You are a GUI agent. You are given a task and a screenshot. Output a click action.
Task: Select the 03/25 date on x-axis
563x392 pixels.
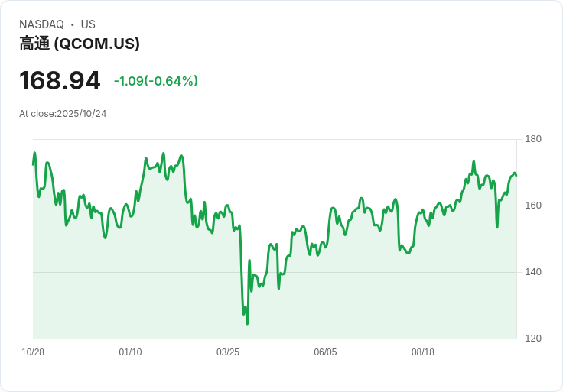pos(228,352)
